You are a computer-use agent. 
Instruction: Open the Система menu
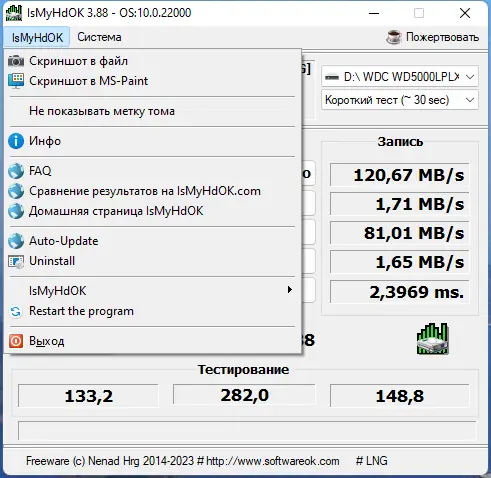[99, 37]
